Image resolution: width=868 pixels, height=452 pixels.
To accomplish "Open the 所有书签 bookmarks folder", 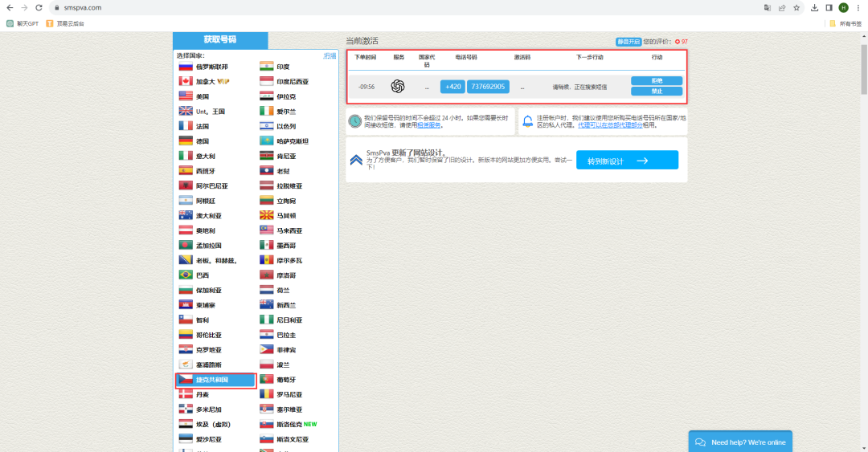I will 845,24.
